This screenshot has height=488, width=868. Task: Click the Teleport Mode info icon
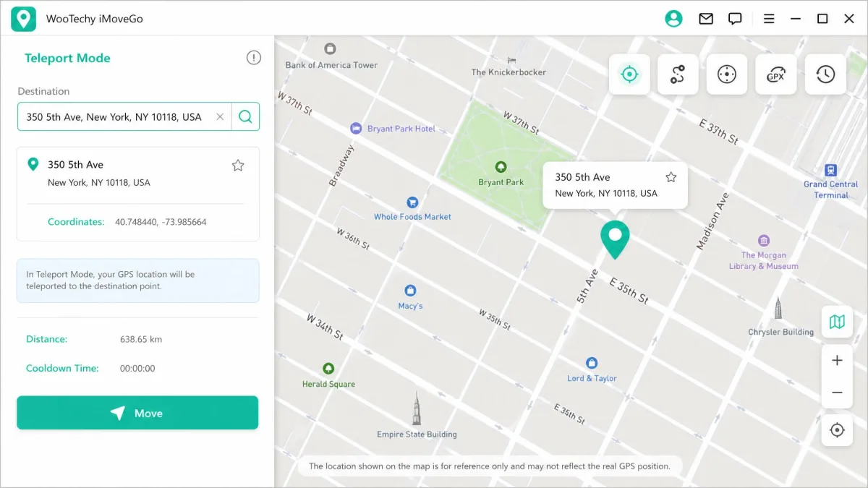pyautogui.click(x=253, y=58)
